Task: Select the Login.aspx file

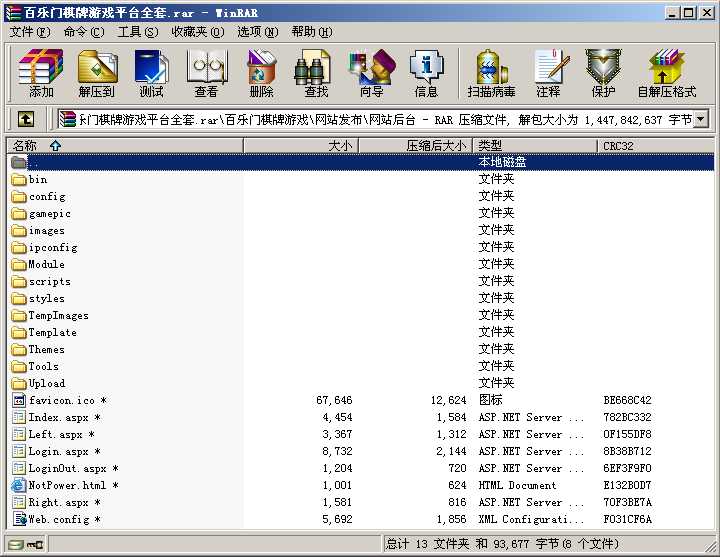Action: (x=361, y=451)
